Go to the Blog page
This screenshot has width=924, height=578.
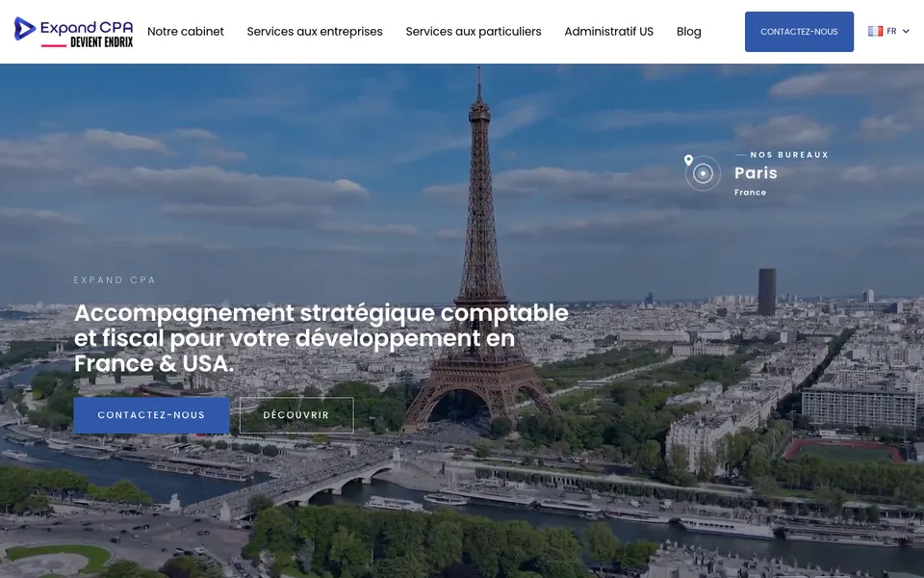click(689, 32)
